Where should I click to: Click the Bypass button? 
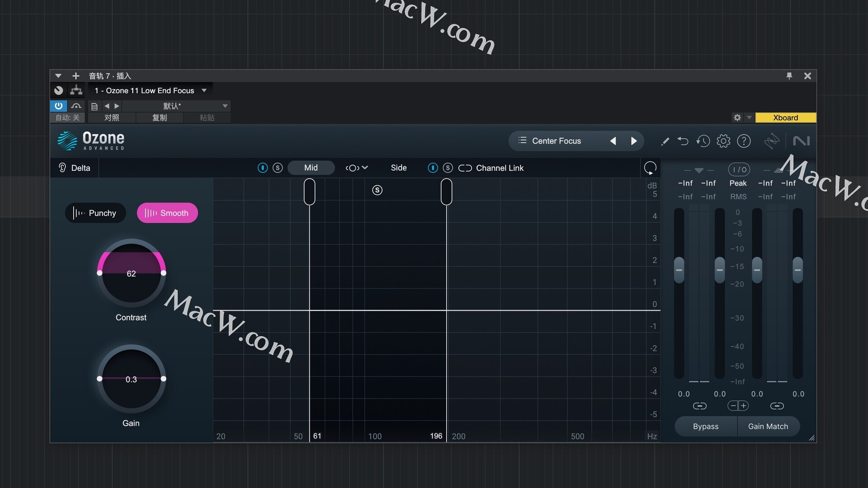pos(706,426)
